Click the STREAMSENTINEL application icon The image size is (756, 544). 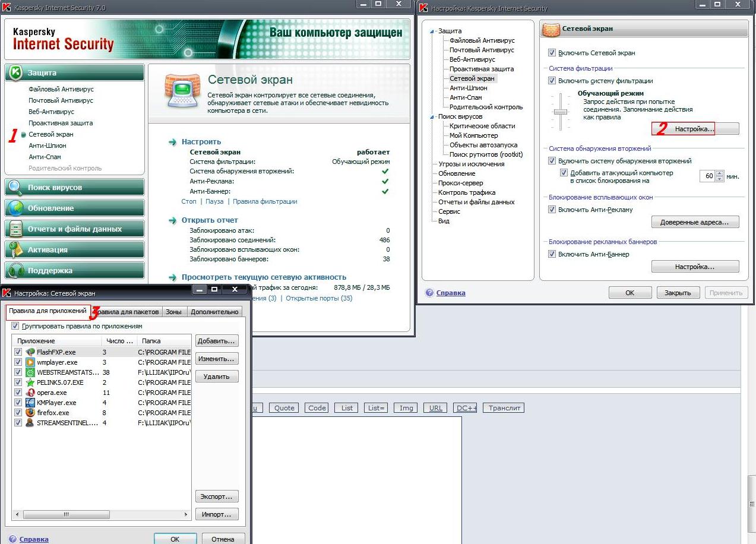(x=30, y=423)
